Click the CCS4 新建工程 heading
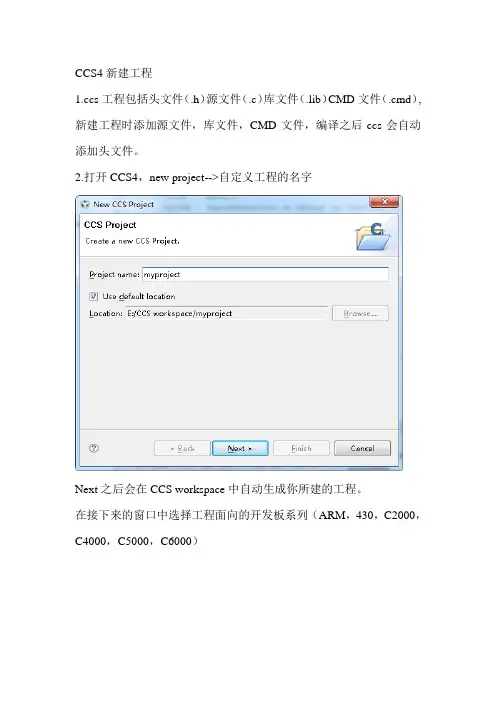The height and width of the screenshot is (702, 496). pos(114,73)
